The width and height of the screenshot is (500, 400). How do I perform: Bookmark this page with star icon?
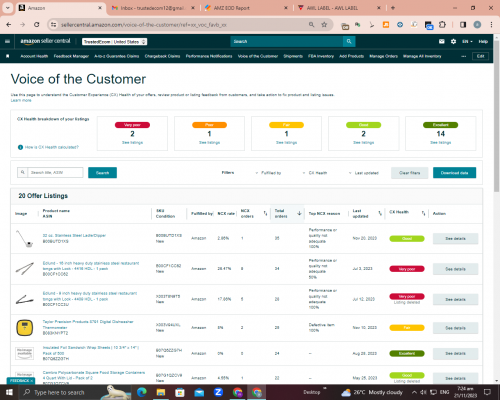coord(324,25)
